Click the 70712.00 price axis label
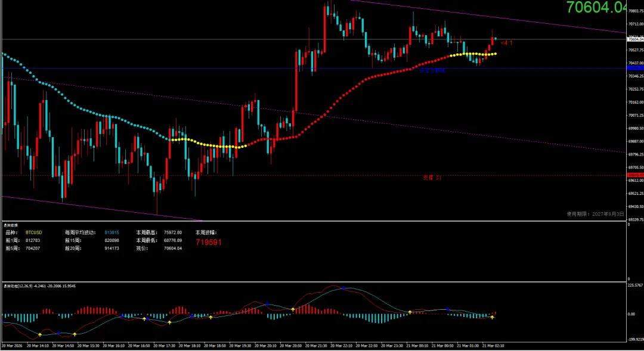This screenshot has height=351, width=644. [636, 24]
